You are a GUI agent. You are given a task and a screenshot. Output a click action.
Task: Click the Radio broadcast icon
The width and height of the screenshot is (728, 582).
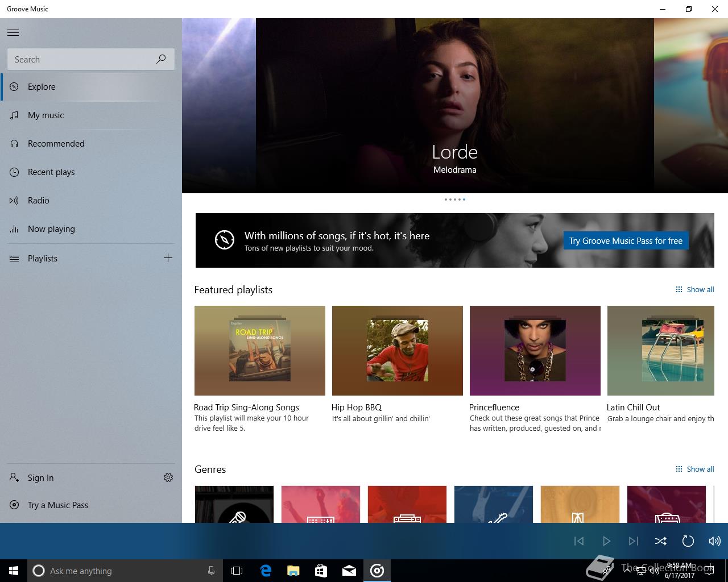coord(14,201)
